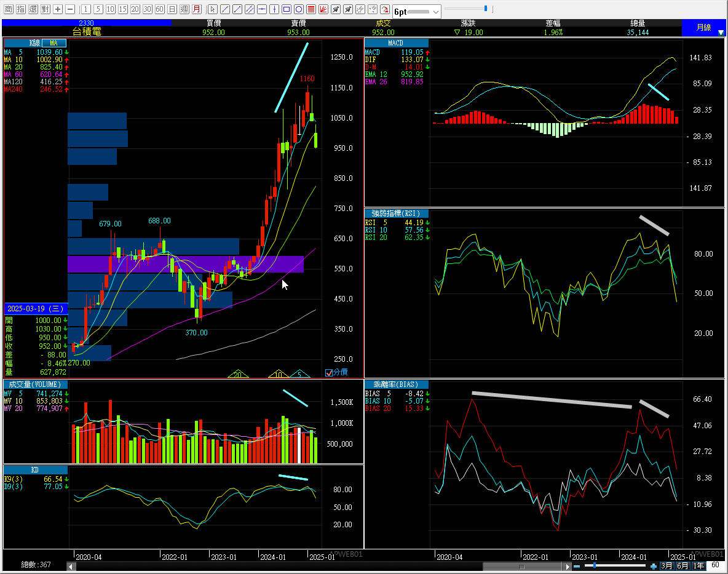Click the 強弱指標(RSI) panel header

tap(396, 213)
